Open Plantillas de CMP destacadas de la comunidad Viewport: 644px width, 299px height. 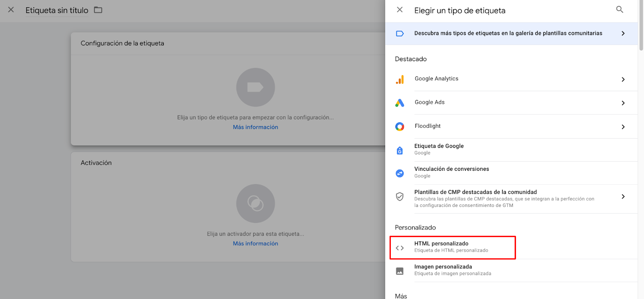point(511,199)
